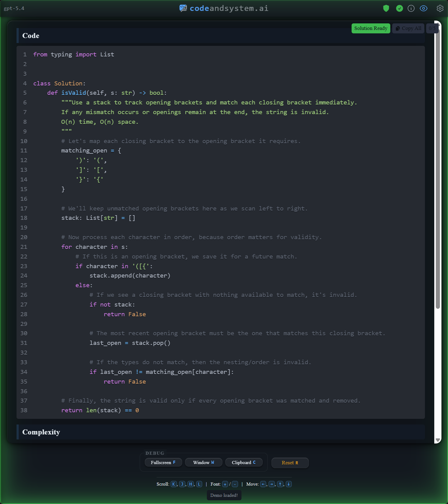Click the vertical scrollbar thumb
448x504 pixels.
tap(438, 168)
